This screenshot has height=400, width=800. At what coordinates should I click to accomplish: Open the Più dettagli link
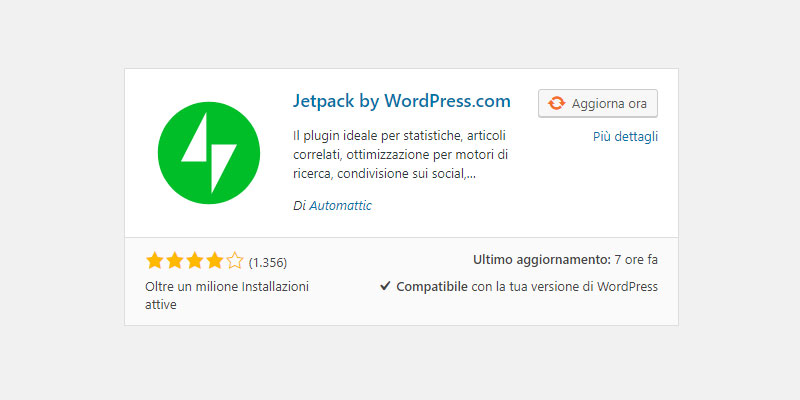[x=626, y=137]
